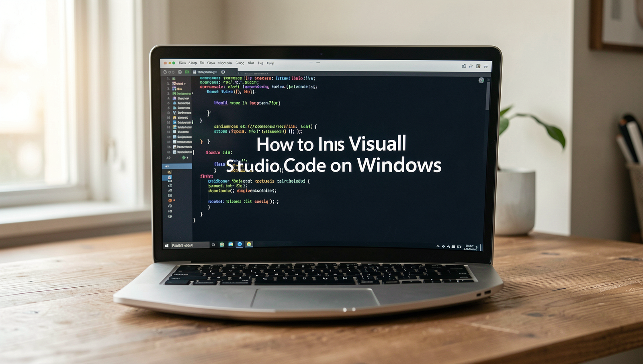643x364 pixels.
Task: Click the share icon in top toolbar
Action: [x=464, y=66]
